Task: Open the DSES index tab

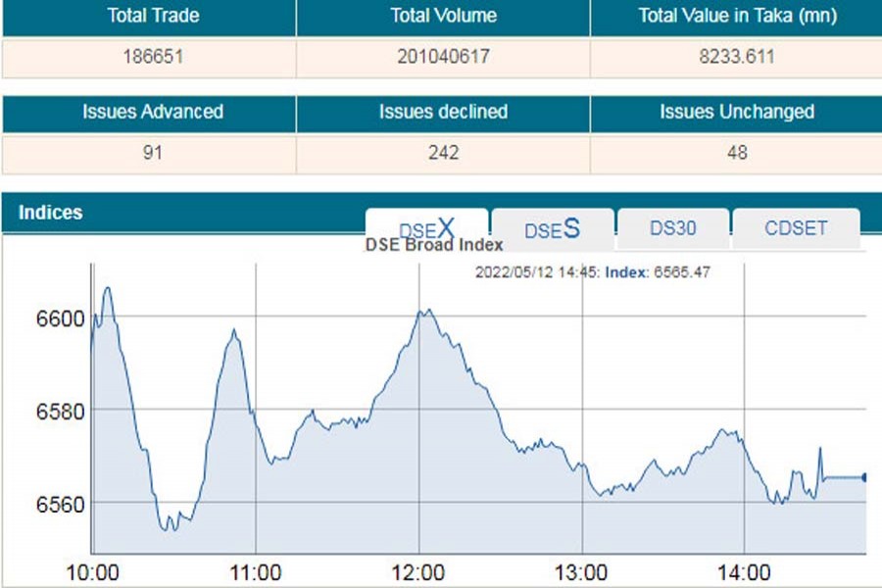Action: (552, 229)
